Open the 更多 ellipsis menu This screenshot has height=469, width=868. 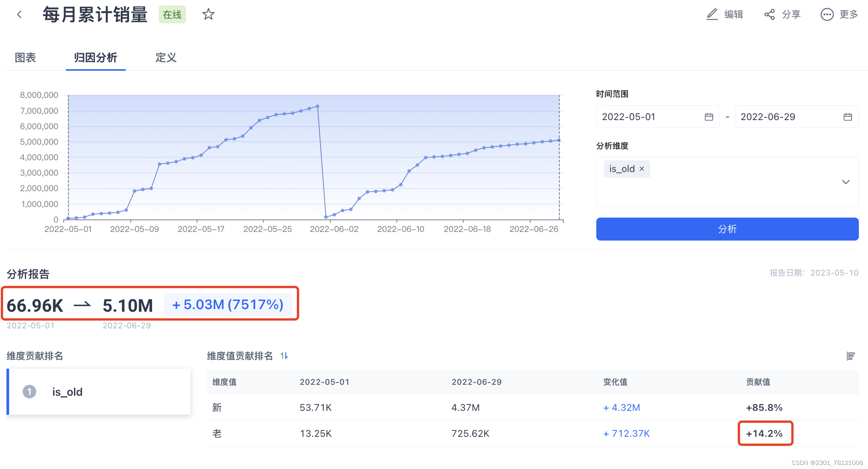827,14
